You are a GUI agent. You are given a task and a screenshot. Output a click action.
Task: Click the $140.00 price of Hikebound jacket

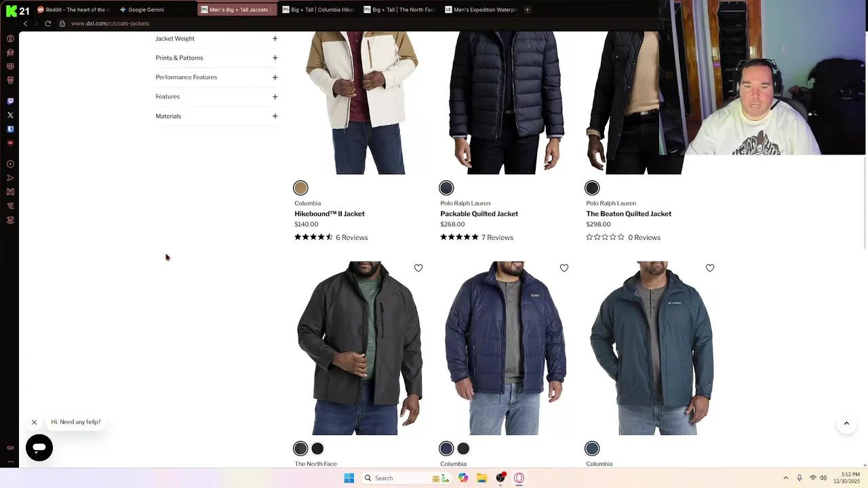click(307, 224)
